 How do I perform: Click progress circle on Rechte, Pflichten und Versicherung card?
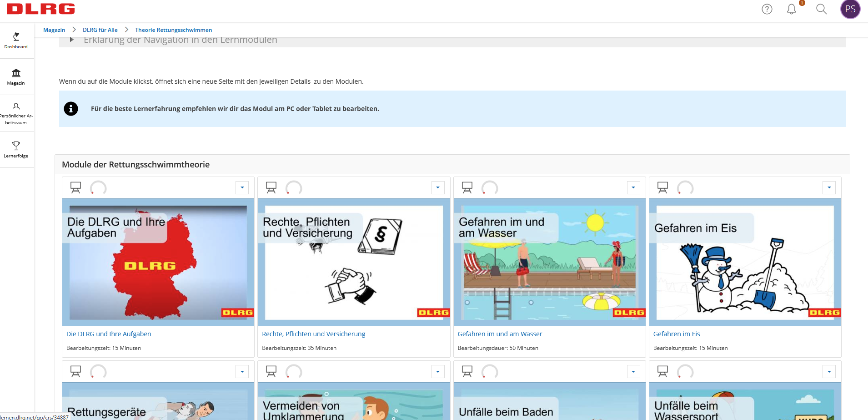[294, 187]
